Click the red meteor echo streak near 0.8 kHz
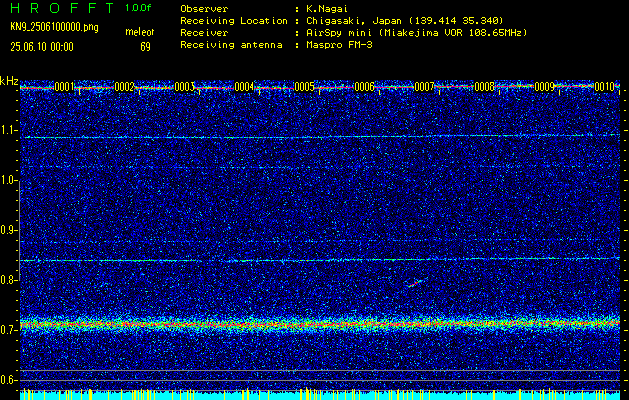The height and width of the screenshot is (400, 629). (415, 283)
